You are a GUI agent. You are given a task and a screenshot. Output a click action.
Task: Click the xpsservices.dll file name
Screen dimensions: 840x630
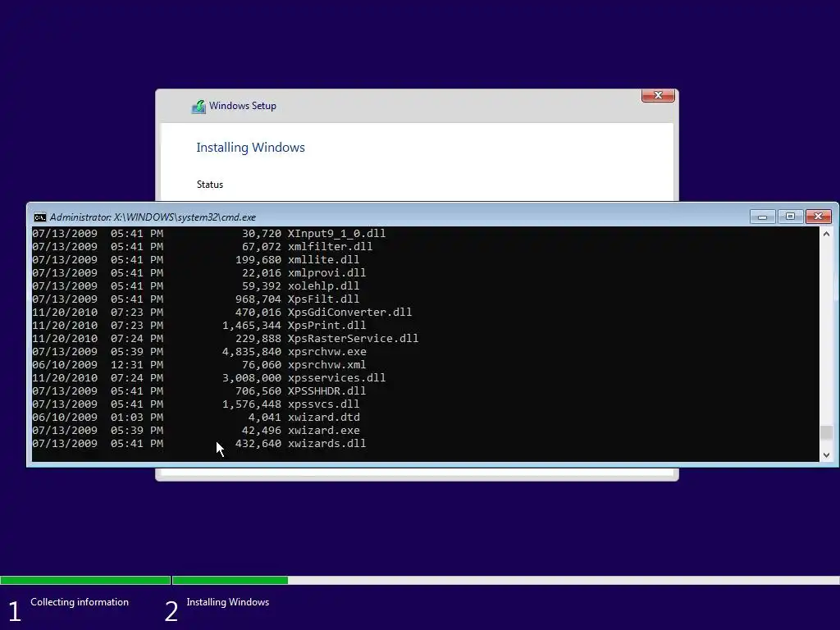pos(336,377)
